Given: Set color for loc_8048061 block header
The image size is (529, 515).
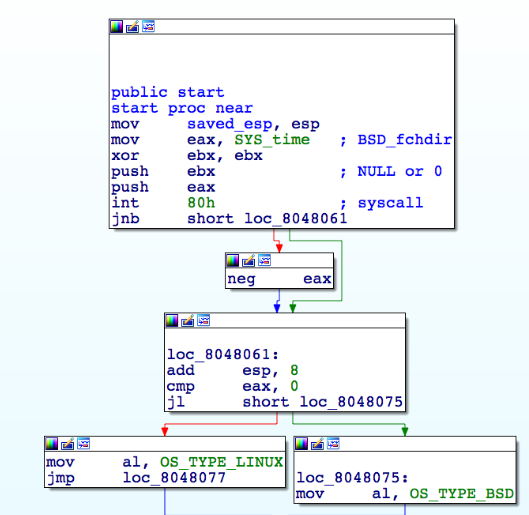Looking at the screenshot, I should (172, 320).
